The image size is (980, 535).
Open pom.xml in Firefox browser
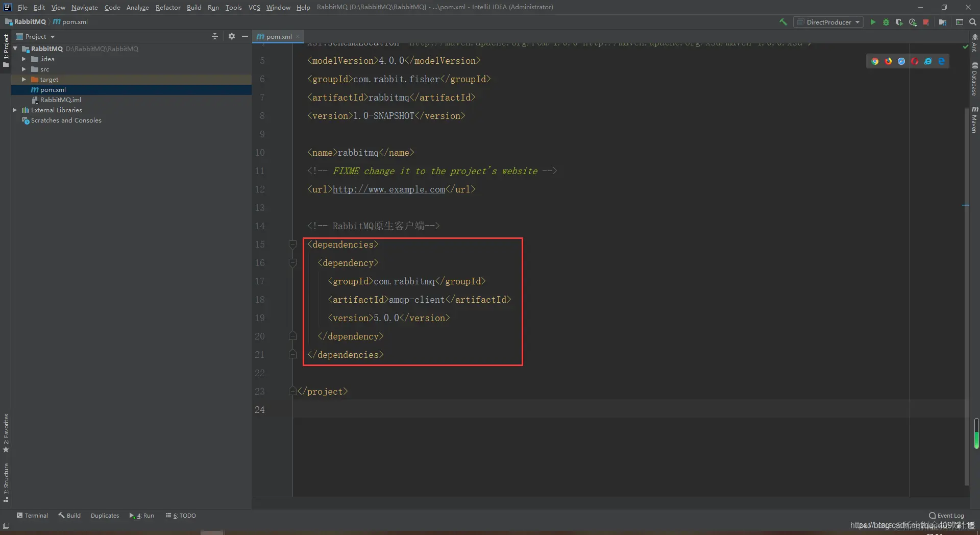pos(888,61)
